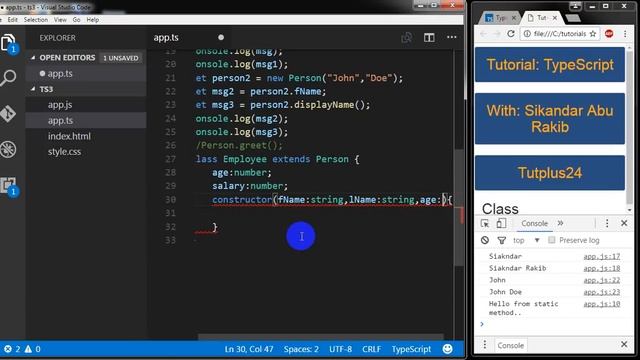Change language mode via TypeScript status item

411,349
